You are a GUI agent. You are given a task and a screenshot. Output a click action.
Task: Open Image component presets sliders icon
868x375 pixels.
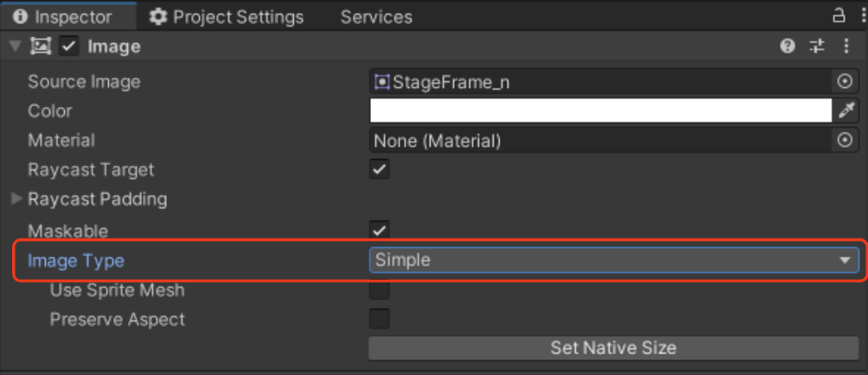817,47
